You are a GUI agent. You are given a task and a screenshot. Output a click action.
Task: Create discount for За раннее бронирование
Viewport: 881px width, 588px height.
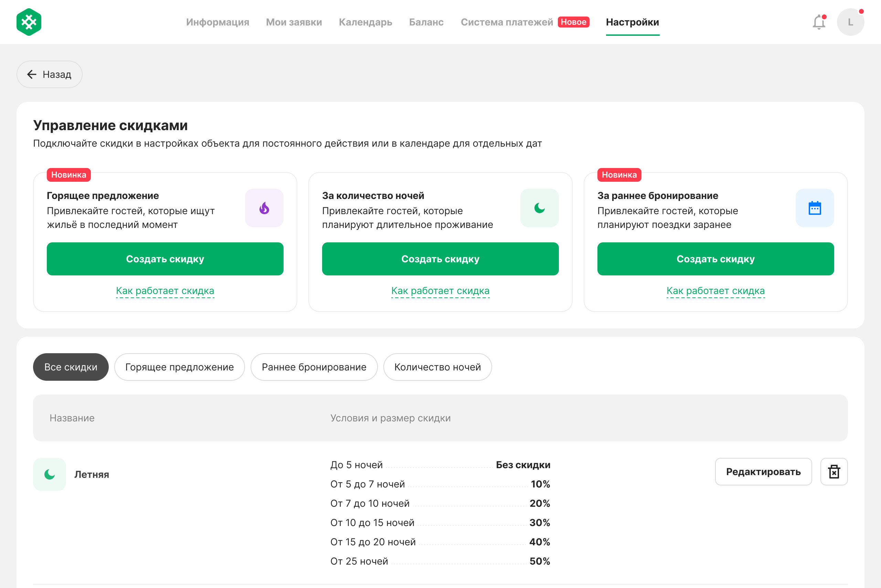(x=716, y=259)
